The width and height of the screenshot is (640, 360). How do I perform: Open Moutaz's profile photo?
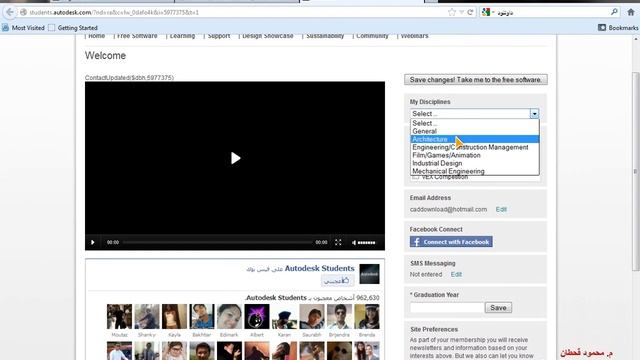click(119, 316)
